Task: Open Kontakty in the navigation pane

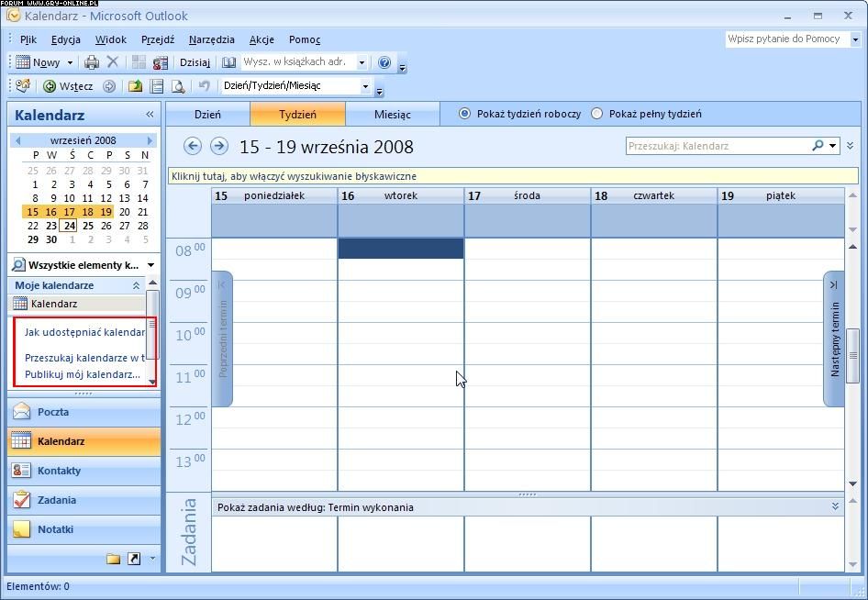Action: click(84, 471)
